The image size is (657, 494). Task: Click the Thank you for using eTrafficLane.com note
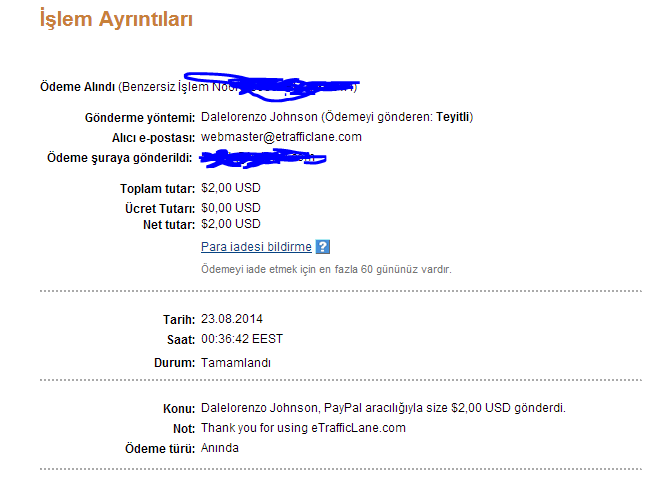pos(303,428)
